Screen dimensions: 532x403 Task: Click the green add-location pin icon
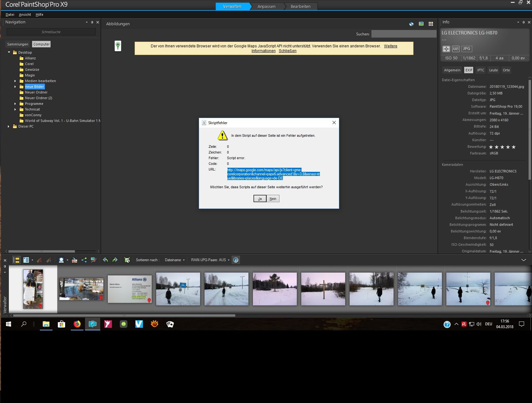118,46
